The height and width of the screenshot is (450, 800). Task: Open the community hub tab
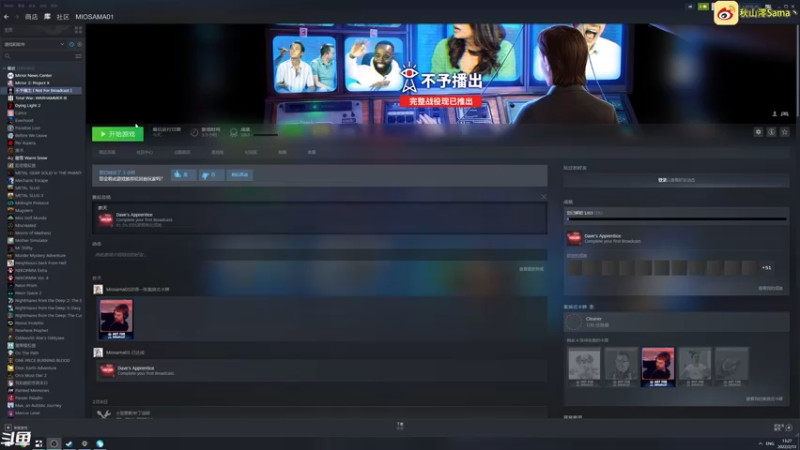click(x=144, y=152)
